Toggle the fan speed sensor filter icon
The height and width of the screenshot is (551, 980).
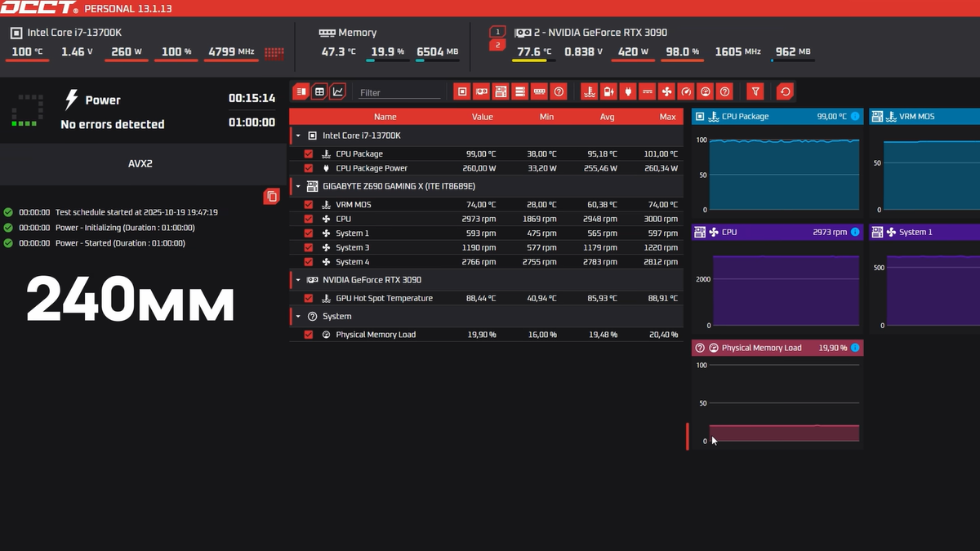[666, 91]
